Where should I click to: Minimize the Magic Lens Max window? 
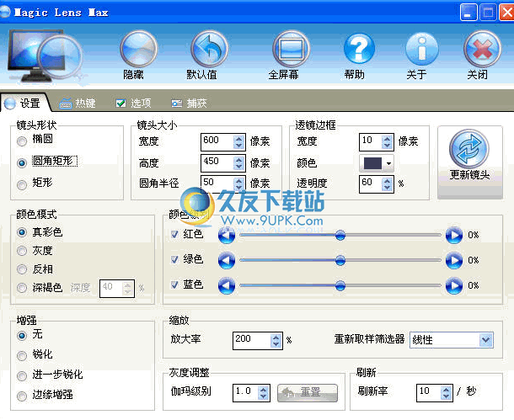(468, 13)
